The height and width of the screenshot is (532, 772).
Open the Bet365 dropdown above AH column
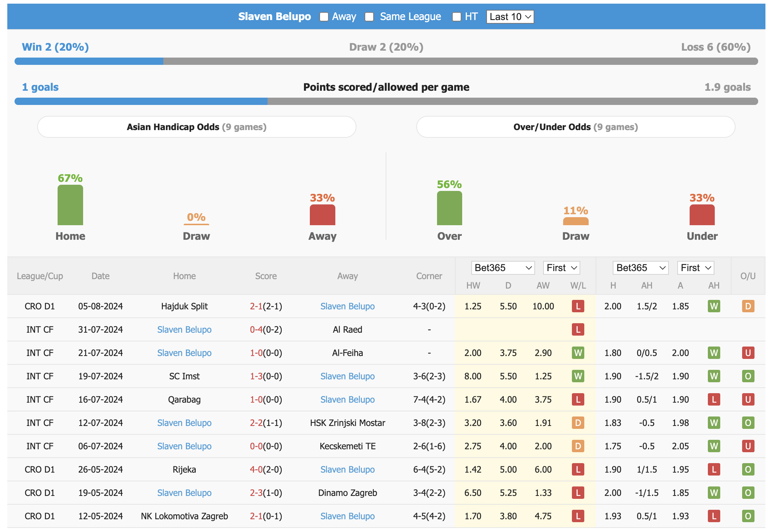640,268
